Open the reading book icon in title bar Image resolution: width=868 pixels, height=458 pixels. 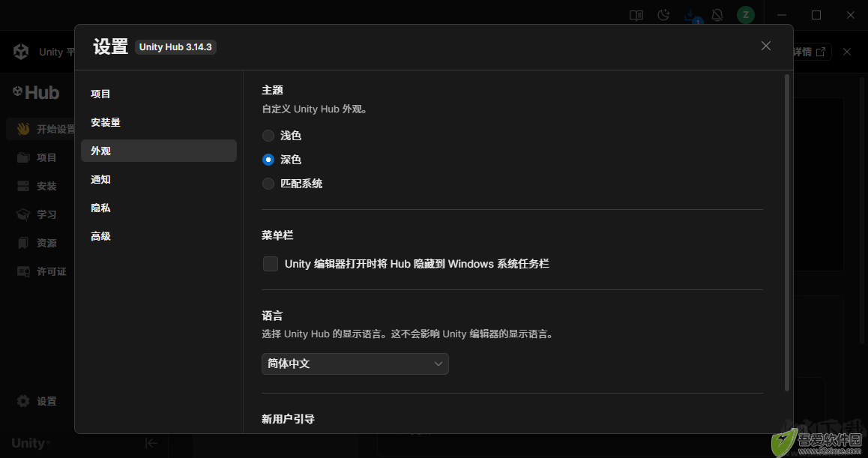pos(636,16)
